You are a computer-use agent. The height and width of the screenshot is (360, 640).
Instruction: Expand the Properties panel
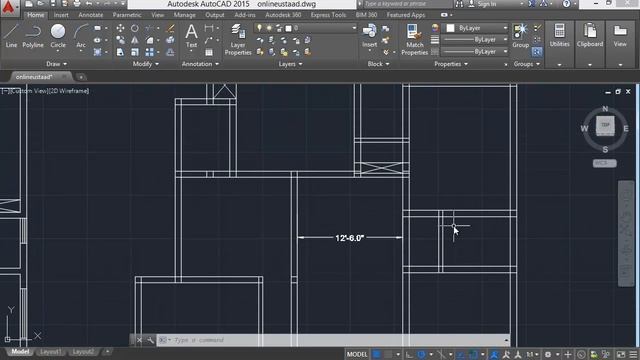click(x=451, y=64)
